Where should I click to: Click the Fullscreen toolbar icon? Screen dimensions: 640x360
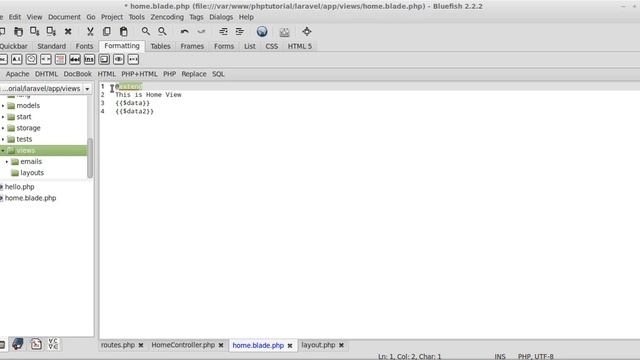[x=284, y=32]
